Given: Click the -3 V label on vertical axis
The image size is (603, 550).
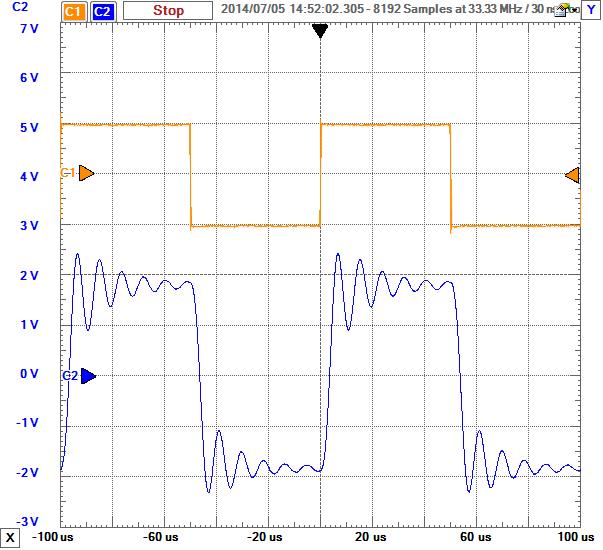Looking at the screenshot, I should coord(28,521).
